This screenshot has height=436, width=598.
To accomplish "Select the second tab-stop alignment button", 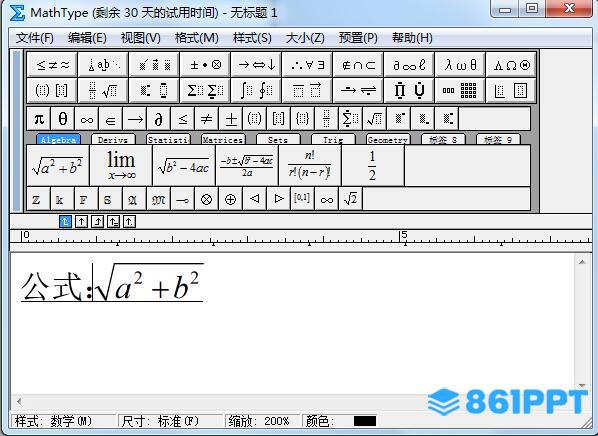I will tap(81, 222).
